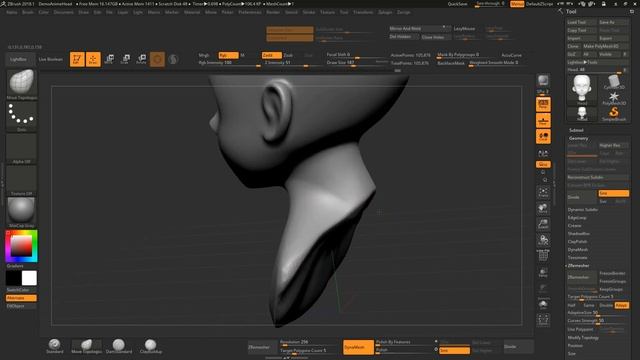
Task: Select the Move transform icon
Action: (x=109, y=59)
